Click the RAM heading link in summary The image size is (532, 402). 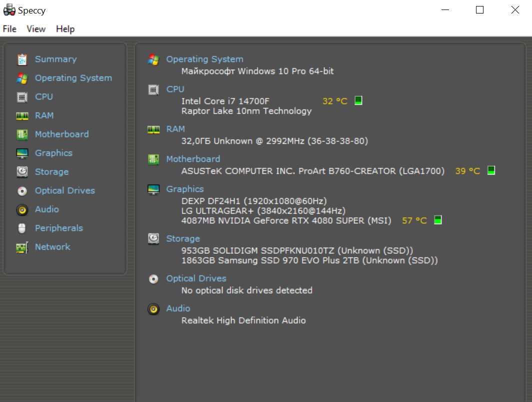[x=175, y=129]
